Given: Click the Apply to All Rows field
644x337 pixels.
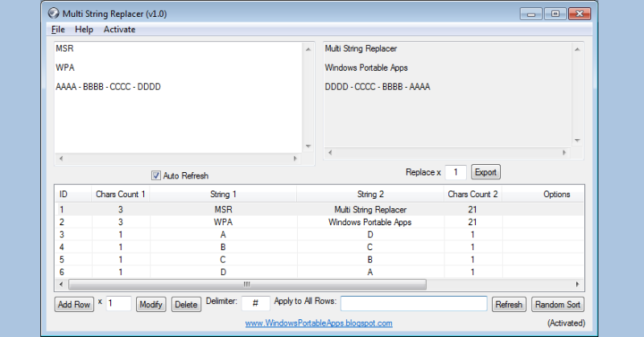Looking at the screenshot, I should coord(414,304).
